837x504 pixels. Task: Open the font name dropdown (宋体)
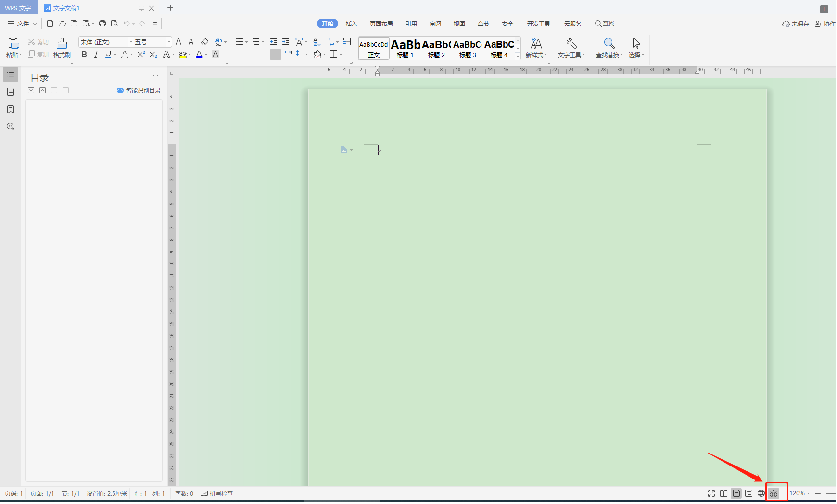click(131, 42)
